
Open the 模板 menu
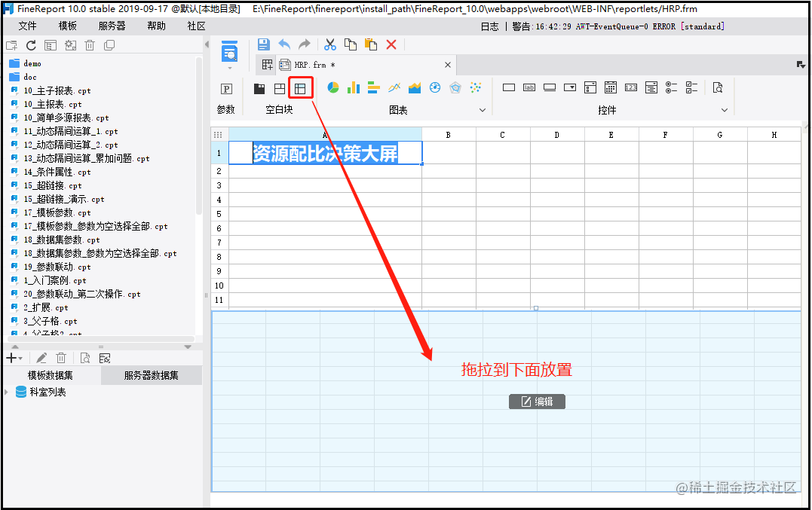(x=68, y=26)
